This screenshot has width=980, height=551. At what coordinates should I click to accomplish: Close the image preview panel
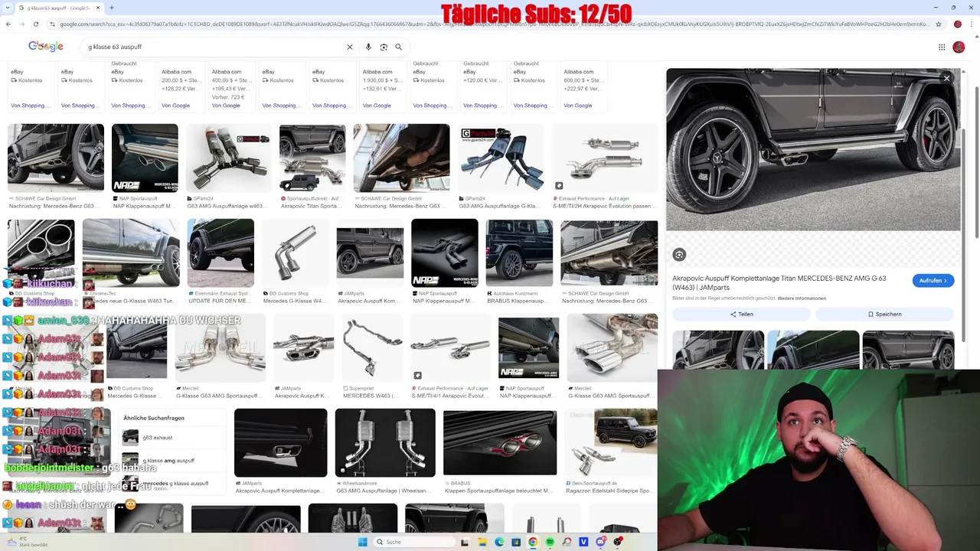pos(946,78)
